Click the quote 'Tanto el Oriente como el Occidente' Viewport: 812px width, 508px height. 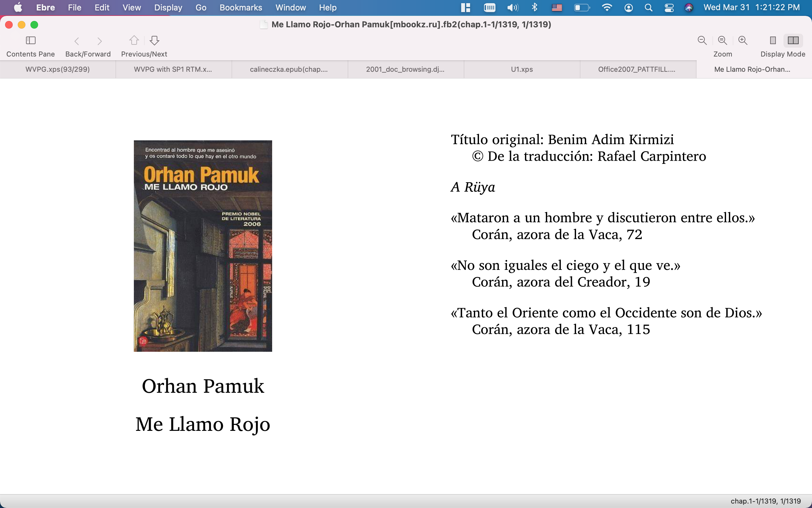[x=607, y=313]
